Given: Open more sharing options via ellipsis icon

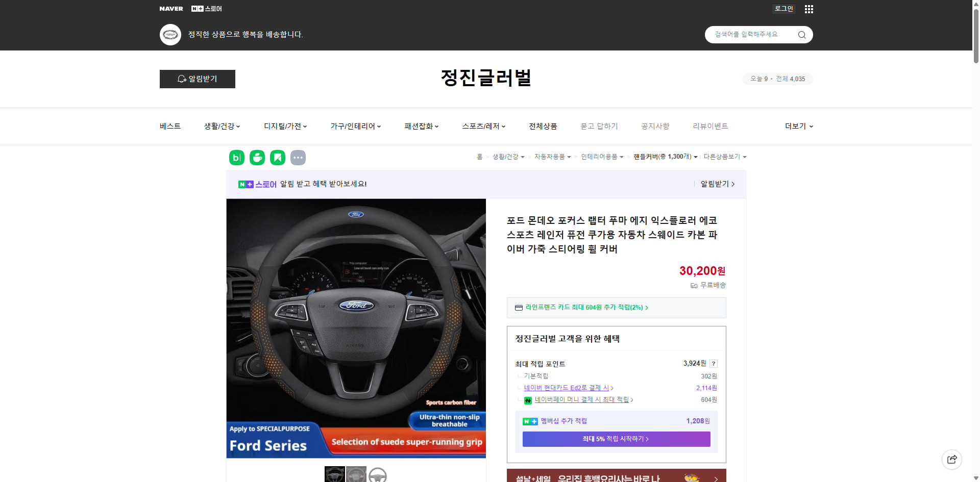Looking at the screenshot, I should (x=298, y=158).
